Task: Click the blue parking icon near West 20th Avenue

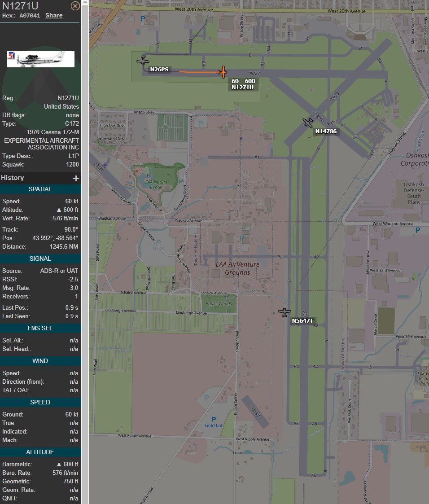Action: (x=142, y=18)
